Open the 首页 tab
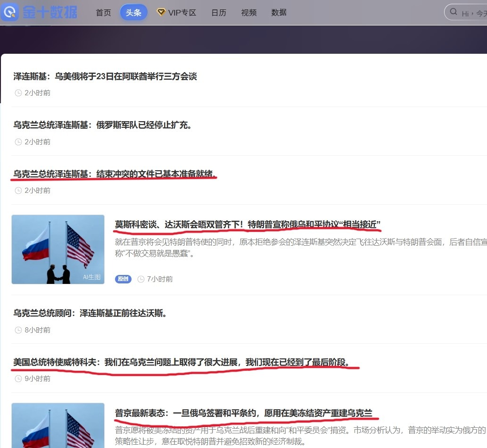 point(103,13)
